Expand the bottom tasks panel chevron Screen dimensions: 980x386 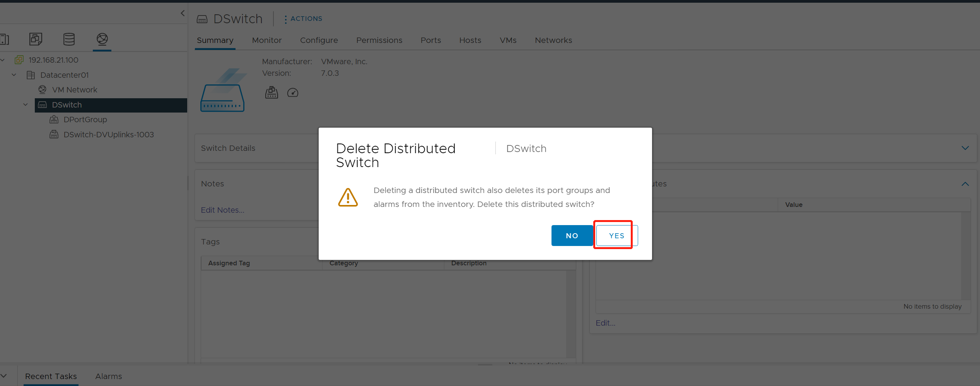[x=4, y=376]
